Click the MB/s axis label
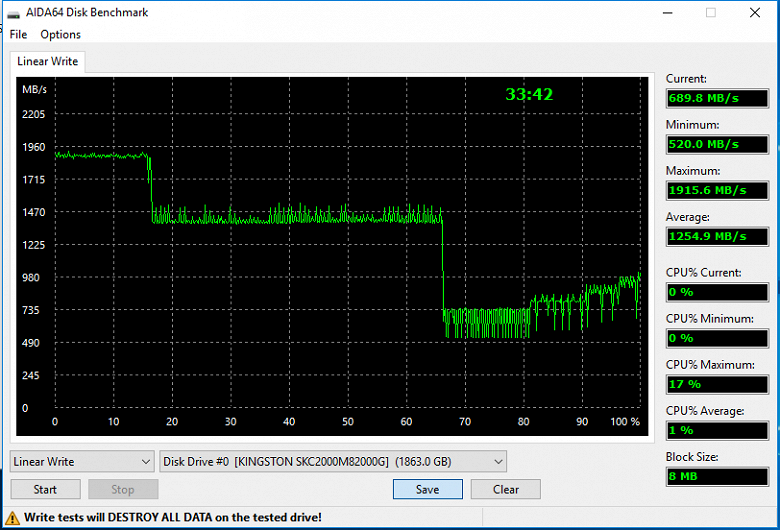This screenshot has height=530, width=780. tap(34, 90)
